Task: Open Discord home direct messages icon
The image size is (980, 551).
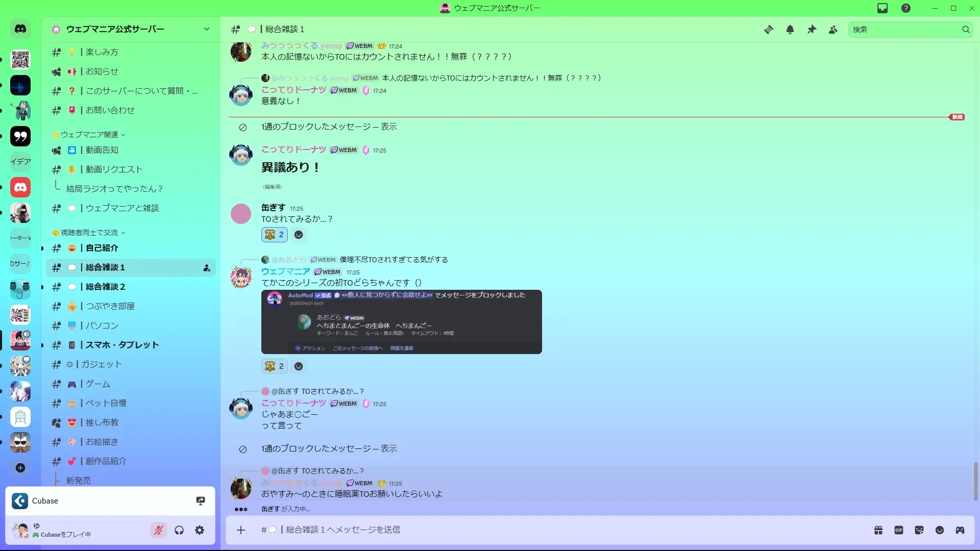Action: [20, 29]
